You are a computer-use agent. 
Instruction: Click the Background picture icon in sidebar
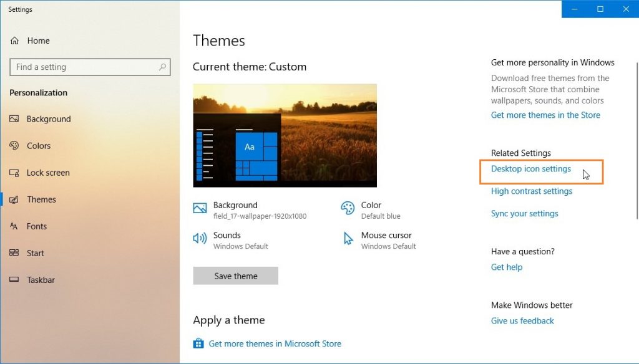[x=14, y=119]
